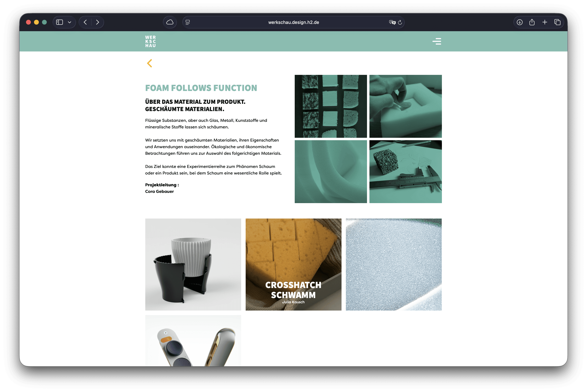Go back with browser back arrow
Screen dimensions: 587x392
85,22
